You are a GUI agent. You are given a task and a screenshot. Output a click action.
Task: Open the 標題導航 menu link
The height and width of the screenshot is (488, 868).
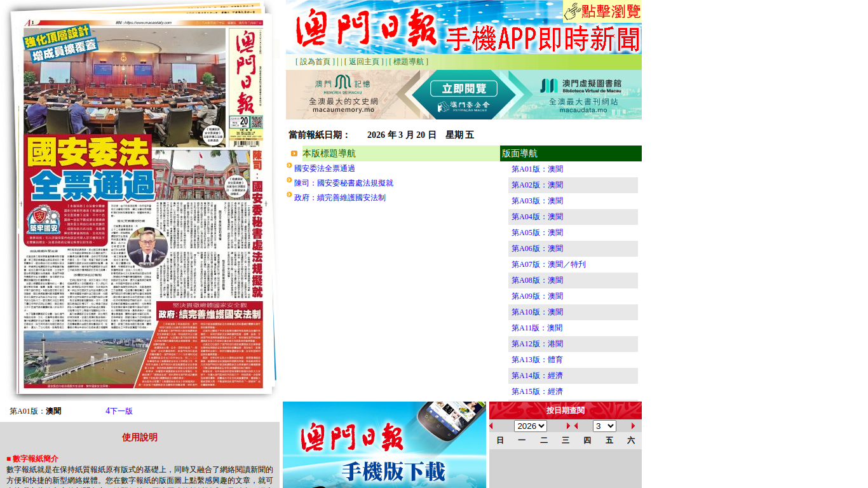click(409, 62)
